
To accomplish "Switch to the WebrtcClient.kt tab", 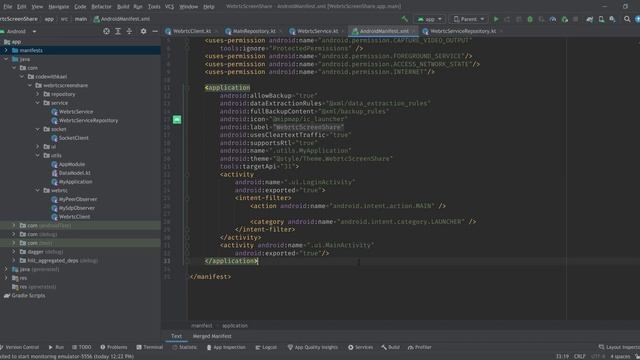I will click(x=192, y=31).
